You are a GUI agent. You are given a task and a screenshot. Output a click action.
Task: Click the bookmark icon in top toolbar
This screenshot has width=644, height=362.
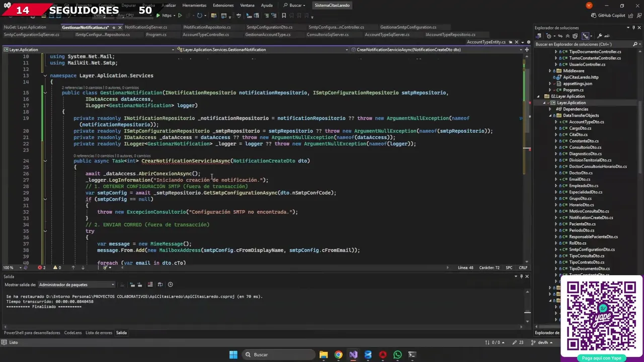click(x=284, y=16)
